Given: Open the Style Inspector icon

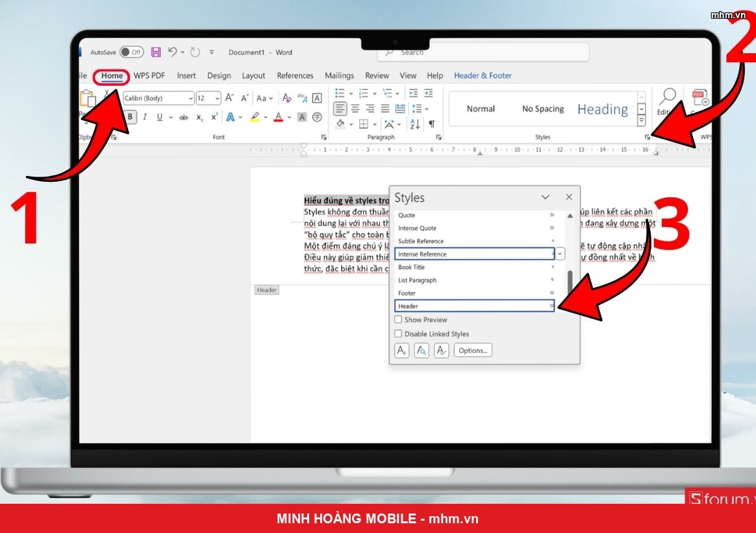Looking at the screenshot, I should tap(422, 351).
